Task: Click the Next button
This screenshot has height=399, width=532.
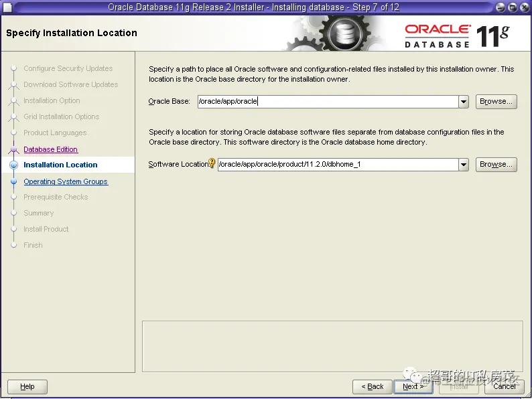Action: coord(413,386)
